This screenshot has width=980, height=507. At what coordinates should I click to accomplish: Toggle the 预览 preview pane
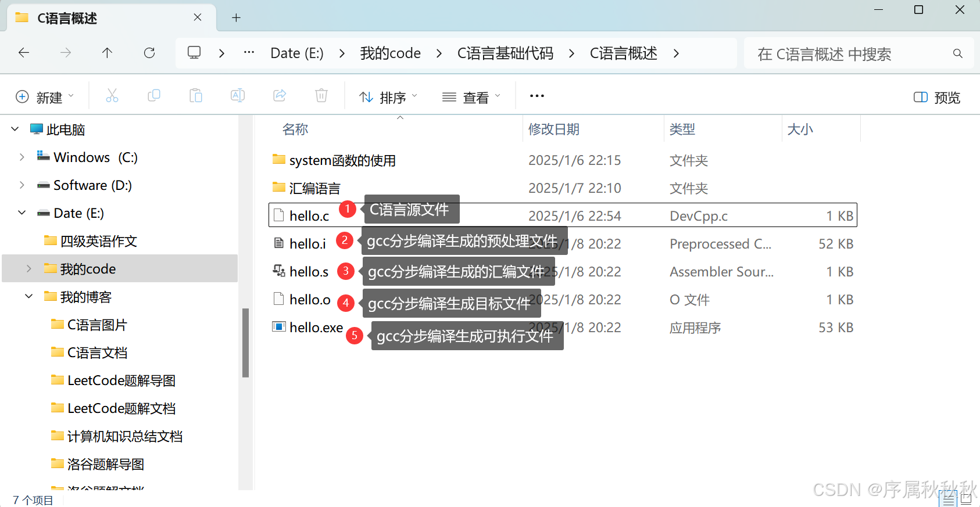pyautogui.click(x=936, y=98)
